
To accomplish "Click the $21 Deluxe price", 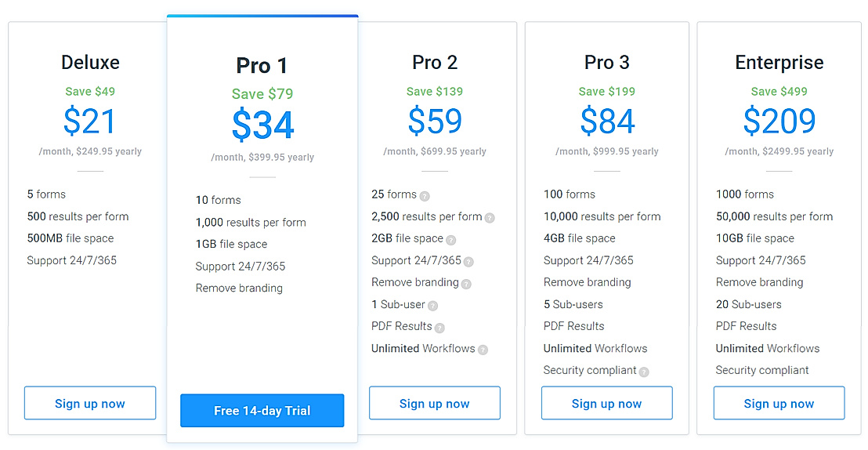I will click(x=90, y=122).
